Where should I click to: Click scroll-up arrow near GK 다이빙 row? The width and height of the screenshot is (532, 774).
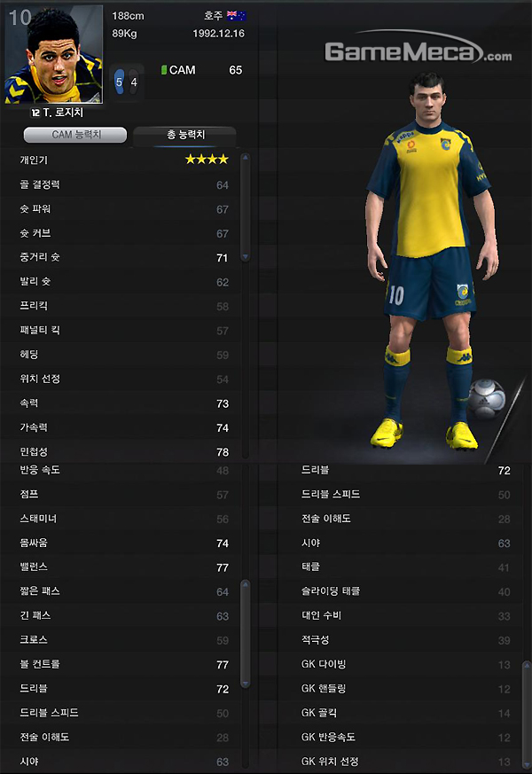(x=526, y=666)
